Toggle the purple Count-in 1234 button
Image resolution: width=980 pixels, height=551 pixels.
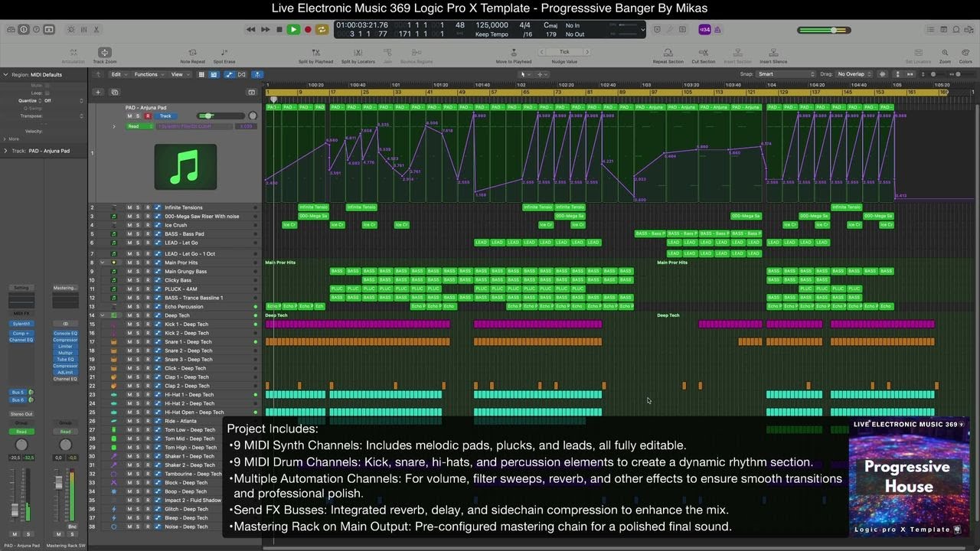[704, 29]
